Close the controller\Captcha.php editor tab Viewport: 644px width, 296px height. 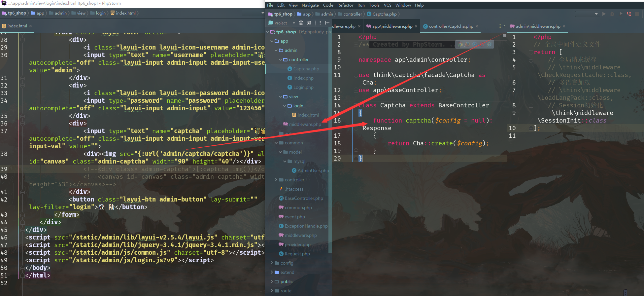click(x=477, y=26)
